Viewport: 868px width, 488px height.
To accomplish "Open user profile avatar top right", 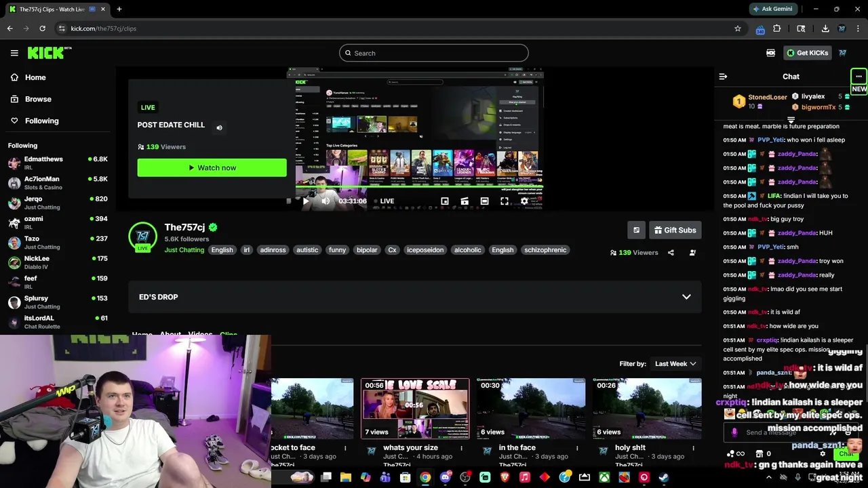I will click(843, 53).
